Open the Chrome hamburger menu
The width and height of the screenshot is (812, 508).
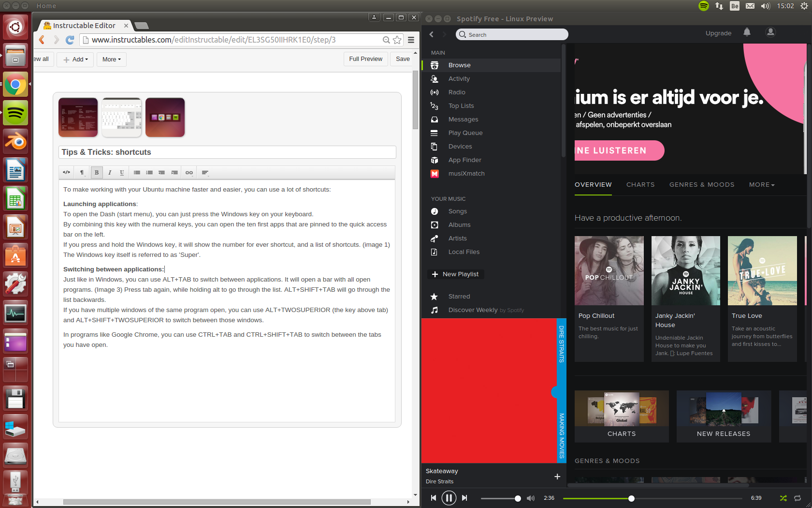(411, 40)
